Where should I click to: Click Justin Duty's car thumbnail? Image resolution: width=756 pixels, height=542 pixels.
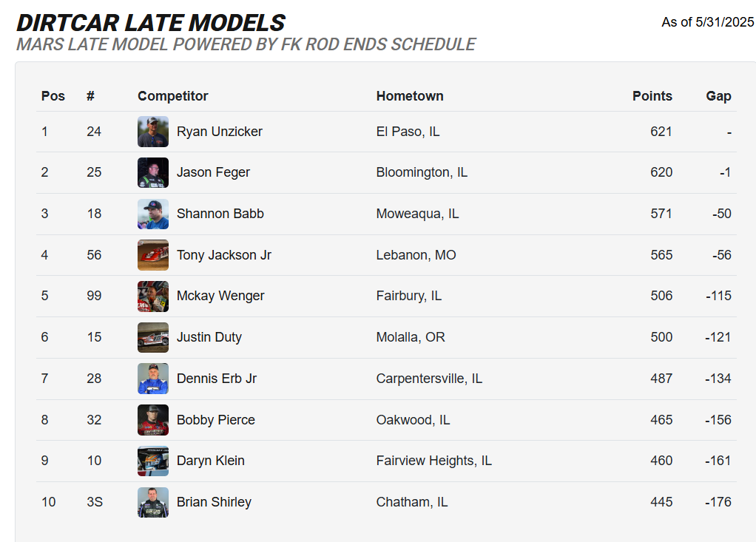153,337
